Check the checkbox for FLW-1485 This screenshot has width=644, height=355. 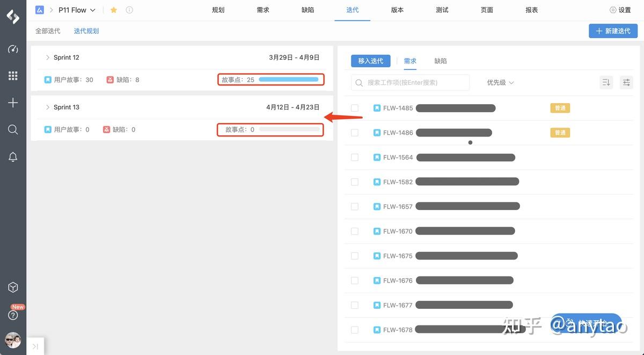[x=355, y=108]
